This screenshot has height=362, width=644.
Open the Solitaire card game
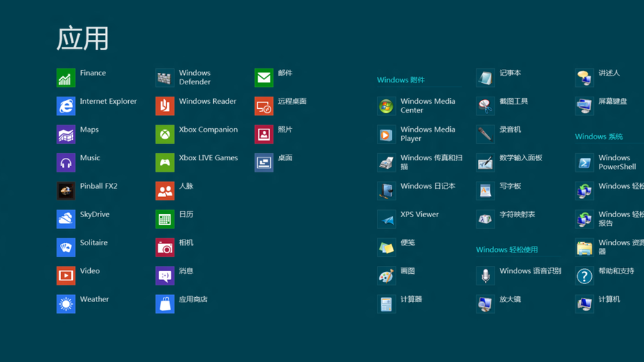click(x=66, y=248)
